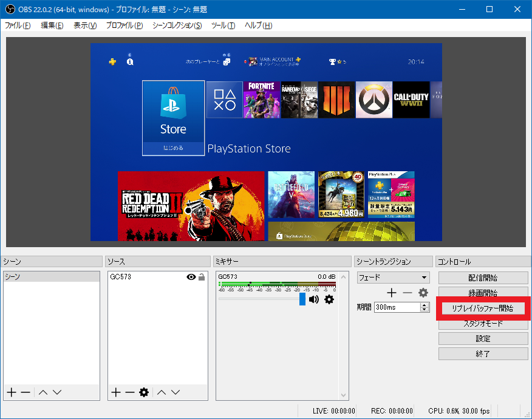Click the ミキサー panel header
This screenshot has width=532, height=419.
coord(282,262)
